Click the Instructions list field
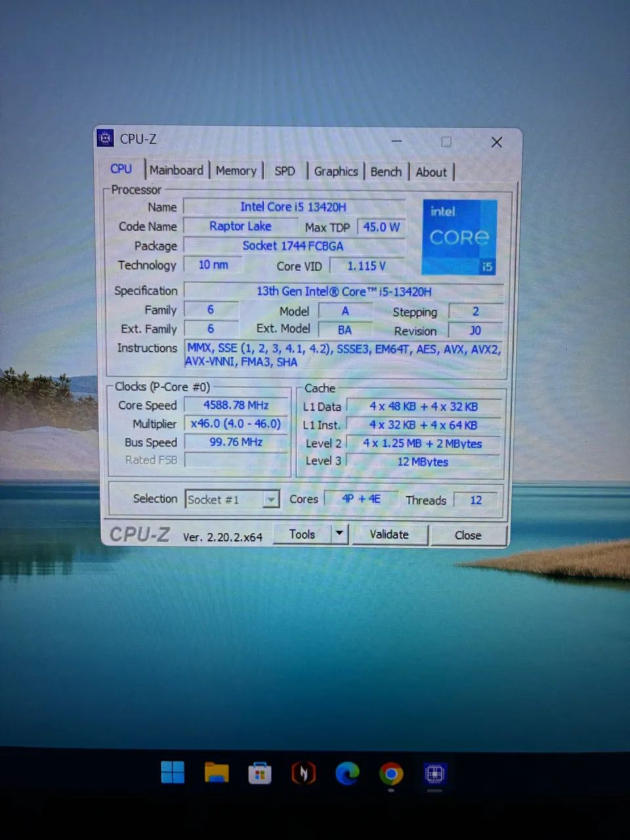The height and width of the screenshot is (840, 630). click(x=344, y=356)
